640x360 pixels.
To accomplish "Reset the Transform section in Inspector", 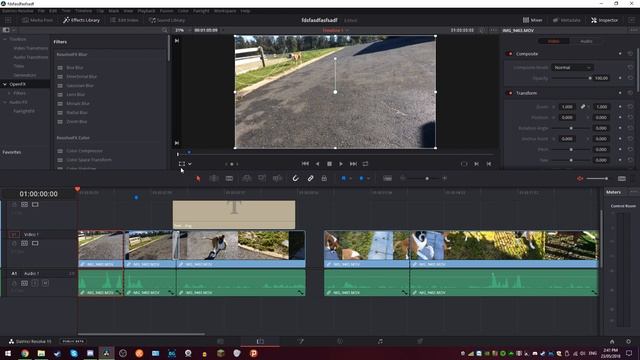I will point(630,93).
